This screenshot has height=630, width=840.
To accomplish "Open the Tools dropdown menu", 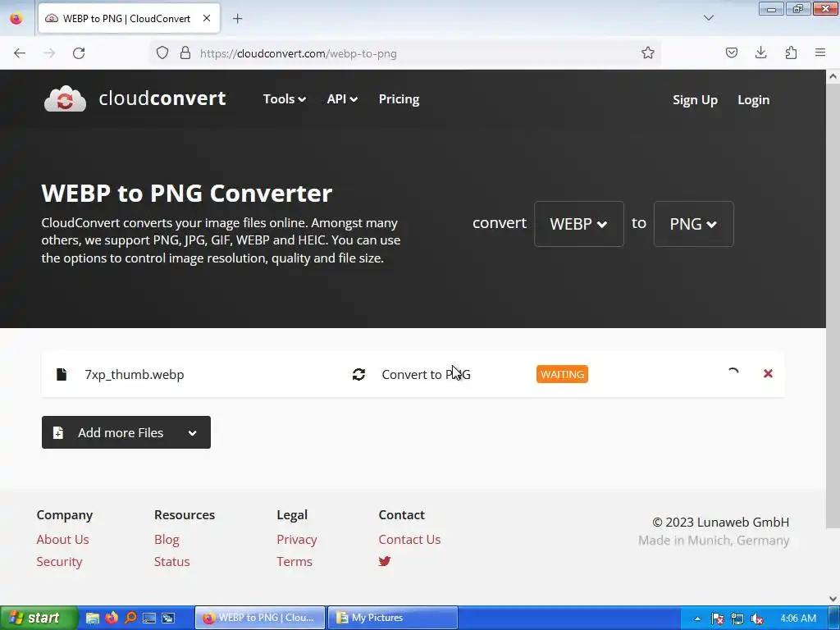I will point(285,99).
